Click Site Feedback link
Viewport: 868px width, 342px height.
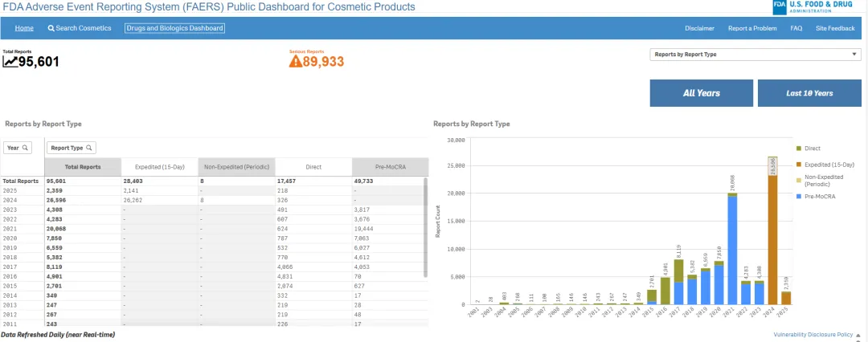pyautogui.click(x=835, y=28)
